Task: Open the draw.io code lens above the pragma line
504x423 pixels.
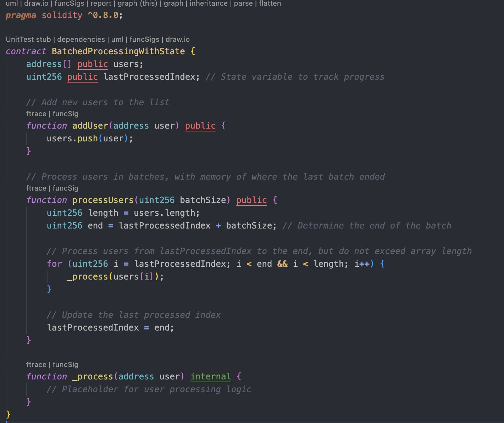Action: [x=36, y=4]
